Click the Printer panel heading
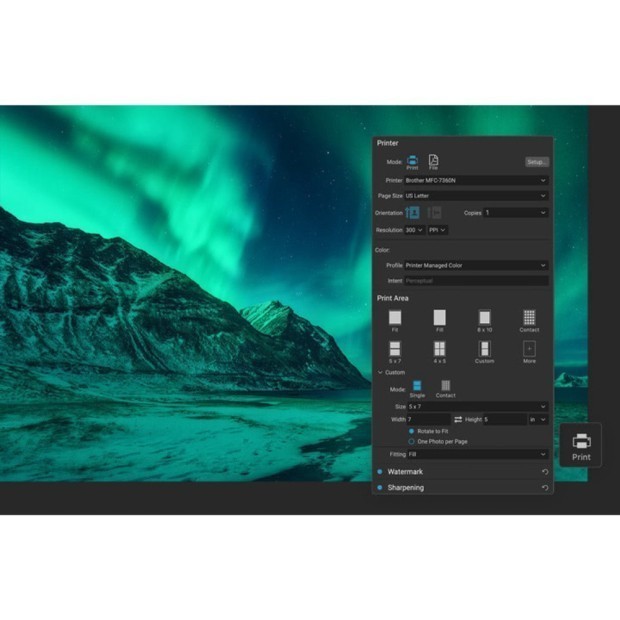Viewport: 620px width, 620px height. coord(387,143)
